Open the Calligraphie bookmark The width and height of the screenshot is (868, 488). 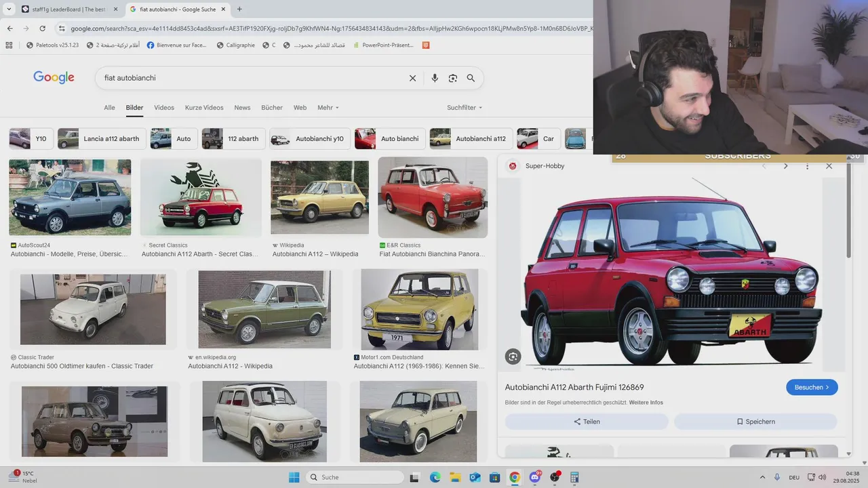pyautogui.click(x=235, y=45)
